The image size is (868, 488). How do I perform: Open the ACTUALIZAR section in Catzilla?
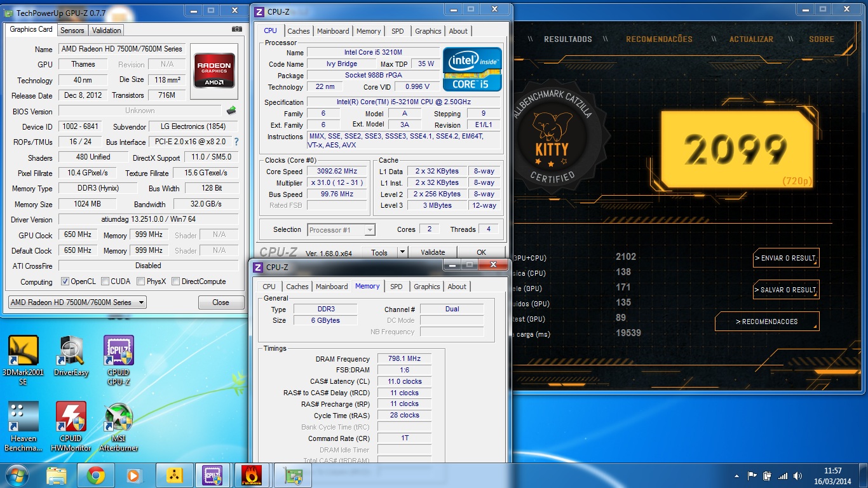751,39
